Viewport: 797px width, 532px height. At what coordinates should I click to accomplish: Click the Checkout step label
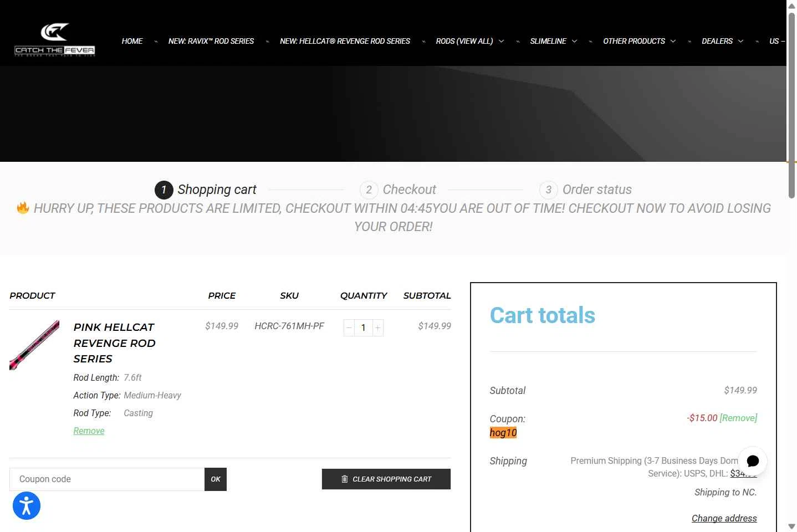click(x=409, y=190)
